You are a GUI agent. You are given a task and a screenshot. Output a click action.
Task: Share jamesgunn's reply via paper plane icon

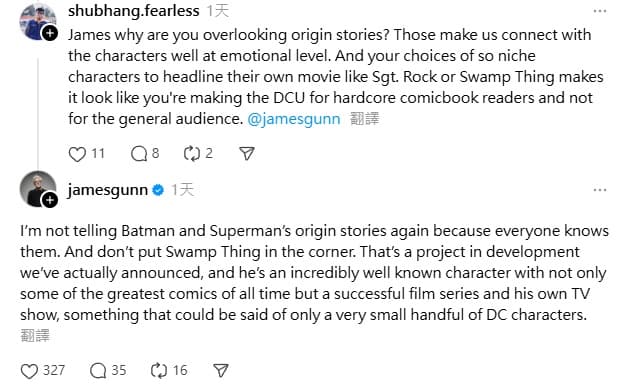tap(221, 371)
